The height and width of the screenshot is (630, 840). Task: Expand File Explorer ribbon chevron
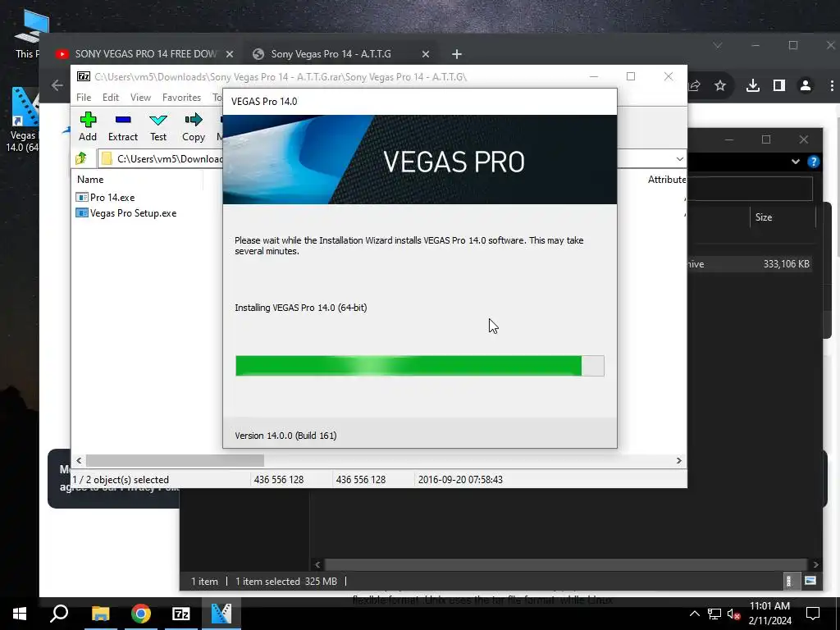tap(796, 162)
